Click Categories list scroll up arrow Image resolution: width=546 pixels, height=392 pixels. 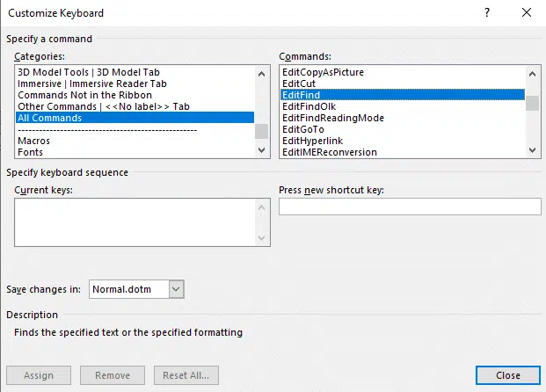coord(261,74)
